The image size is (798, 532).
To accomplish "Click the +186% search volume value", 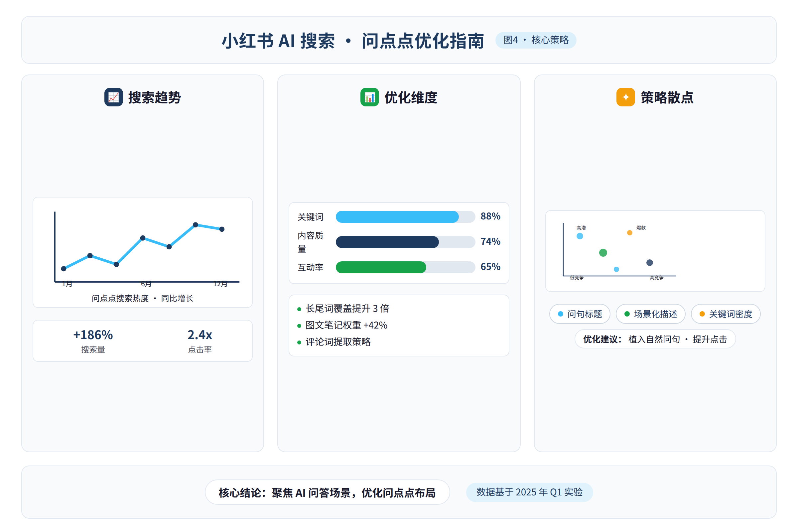I will 93,335.
